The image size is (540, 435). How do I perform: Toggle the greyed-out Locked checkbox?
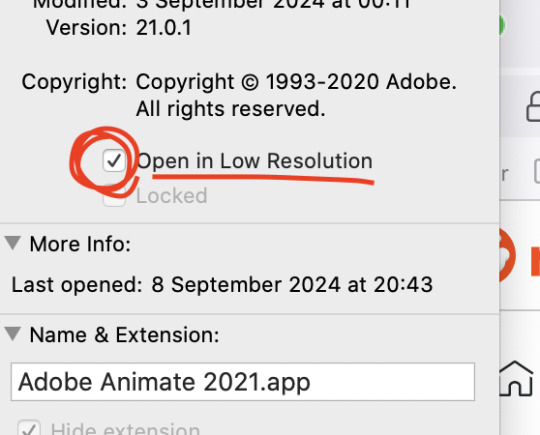click(114, 196)
